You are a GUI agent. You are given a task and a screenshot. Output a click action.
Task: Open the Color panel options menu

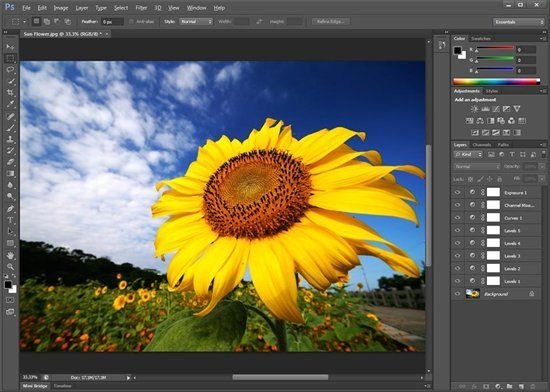coord(542,39)
